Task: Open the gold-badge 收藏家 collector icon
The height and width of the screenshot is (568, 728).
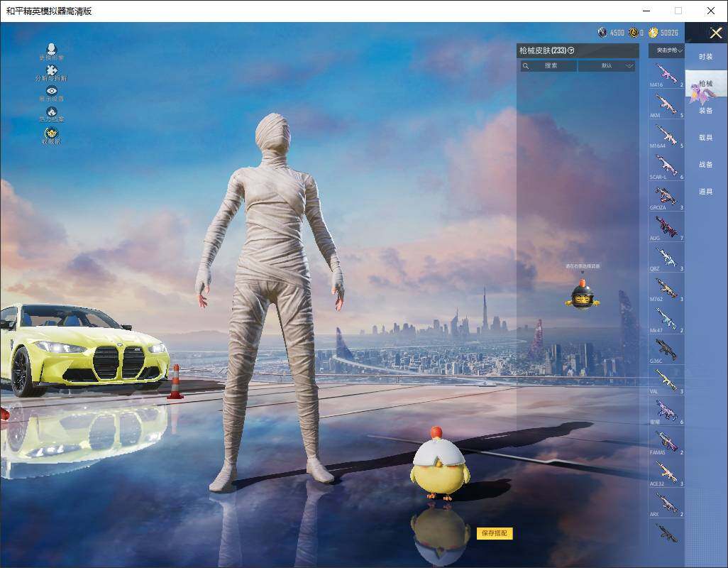Action: point(52,135)
